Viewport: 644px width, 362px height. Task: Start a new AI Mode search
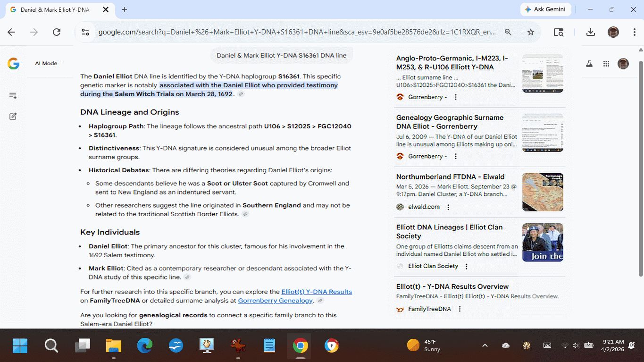pyautogui.click(x=13, y=116)
